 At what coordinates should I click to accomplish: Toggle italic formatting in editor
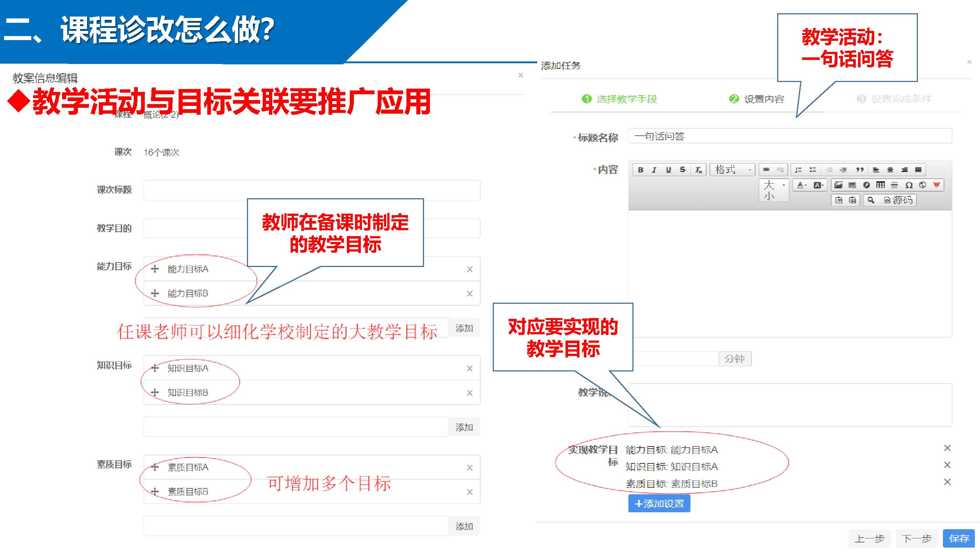[654, 170]
